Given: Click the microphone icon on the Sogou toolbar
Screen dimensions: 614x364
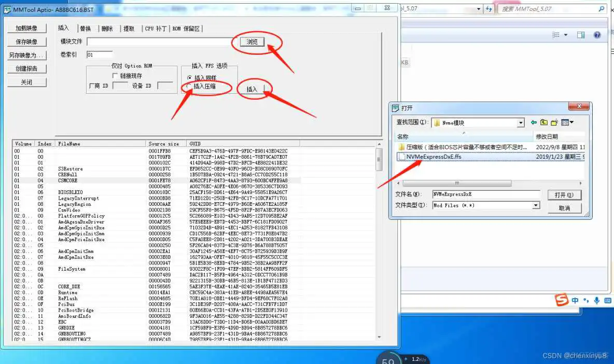Looking at the screenshot, I should (x=598, y=300).
